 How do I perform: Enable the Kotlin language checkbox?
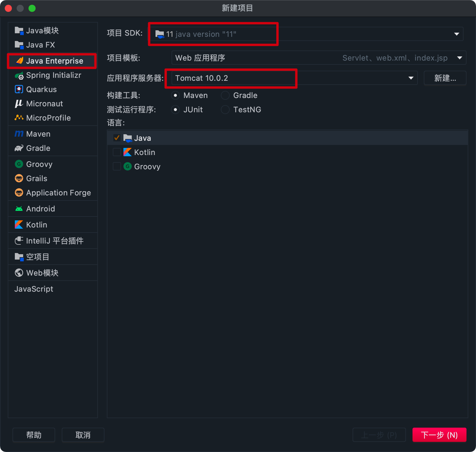tap(117, 152)
